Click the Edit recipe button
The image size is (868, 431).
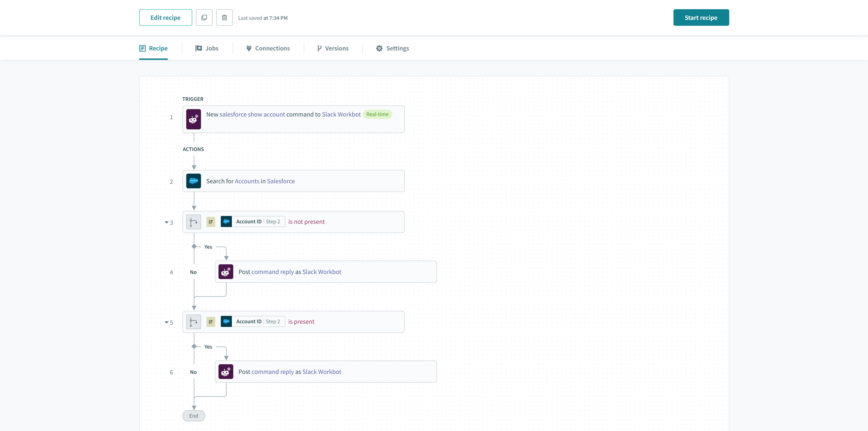(x=165, y=17)
